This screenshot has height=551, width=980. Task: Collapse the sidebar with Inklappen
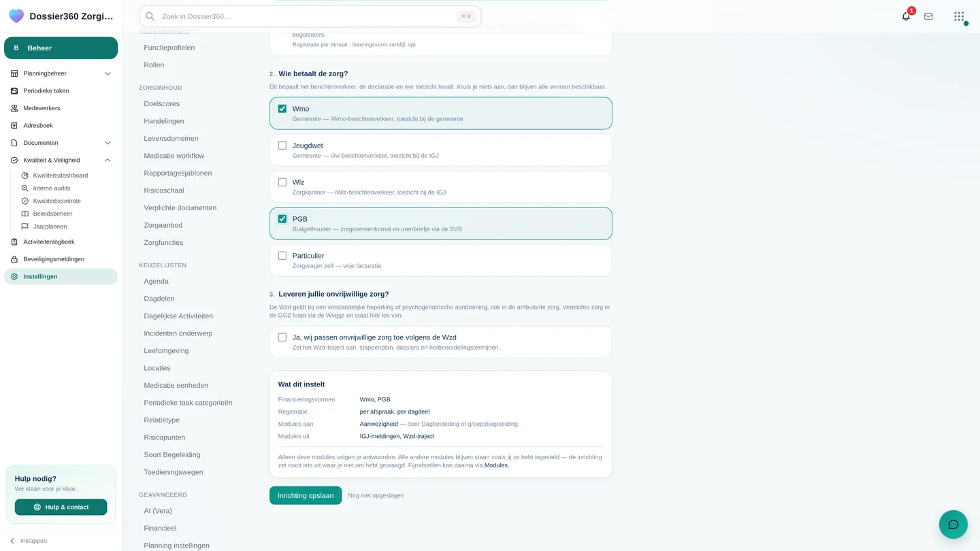coord(28,541)
